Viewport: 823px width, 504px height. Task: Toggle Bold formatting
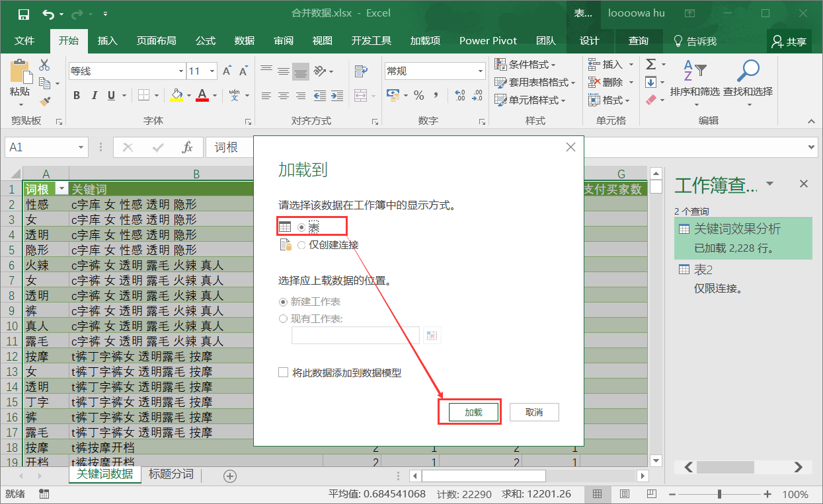click(x=77, y=96)
